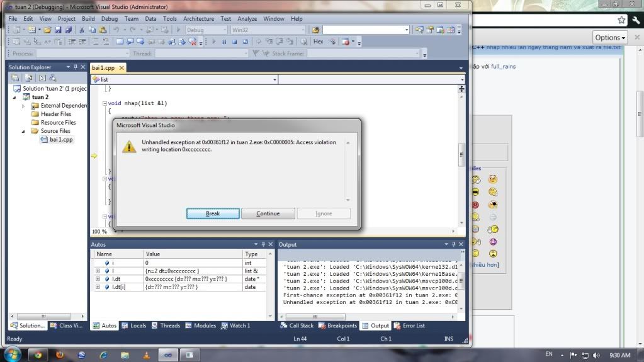This screenshot has height=362, width=644.
Task: Expand the External Dependencies node
Action: [x=23, y=106]
